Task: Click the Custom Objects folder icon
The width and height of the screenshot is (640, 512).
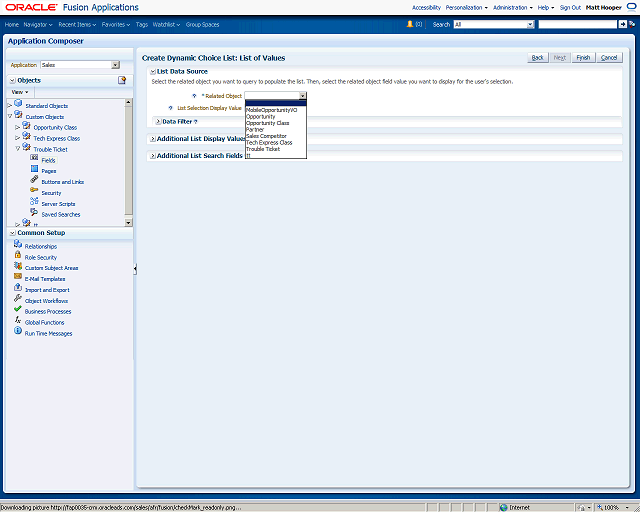Action: click(18, 114)
